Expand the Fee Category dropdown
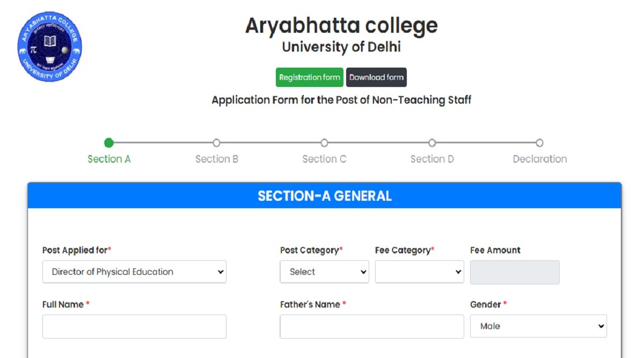644x358 pixels. point(419,272)
